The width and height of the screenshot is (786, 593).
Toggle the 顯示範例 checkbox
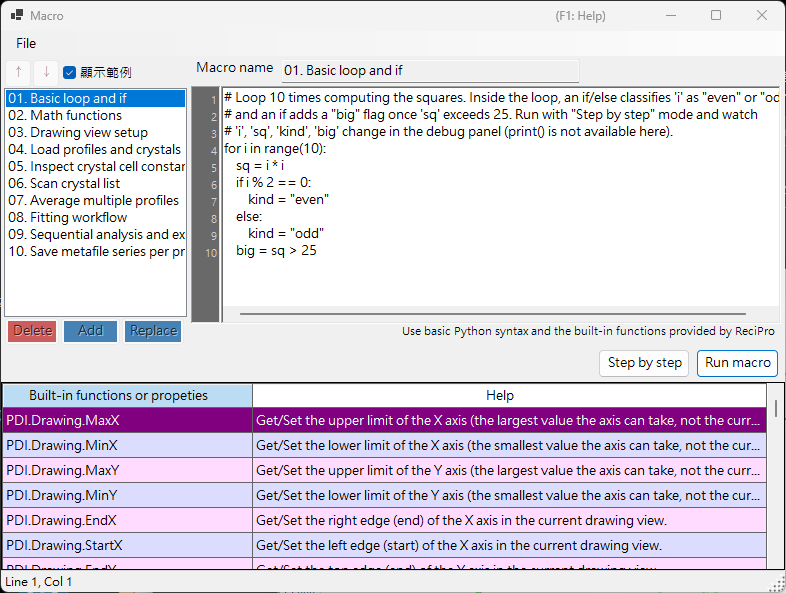70,73
